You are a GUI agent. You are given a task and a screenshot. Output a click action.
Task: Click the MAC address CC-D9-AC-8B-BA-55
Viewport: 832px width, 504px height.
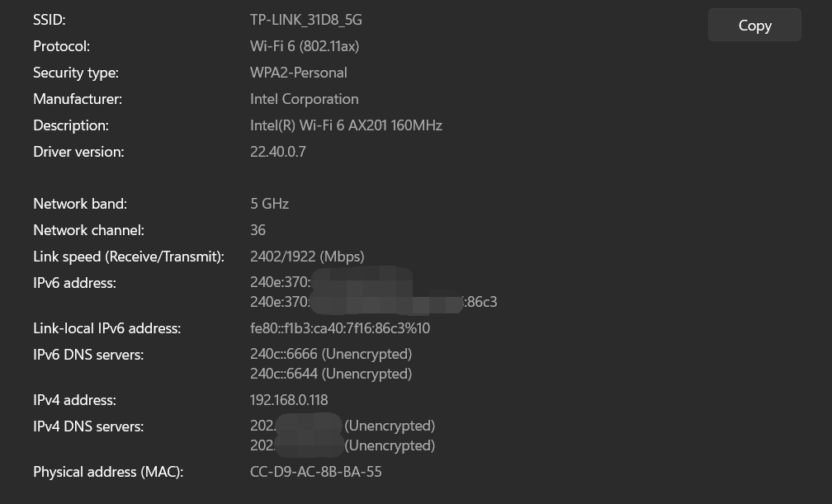point(316,472)
